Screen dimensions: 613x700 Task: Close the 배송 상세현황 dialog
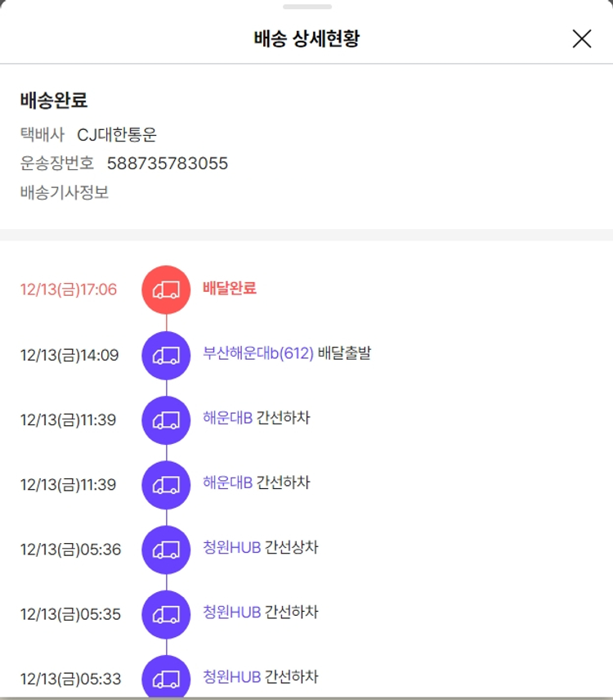pos(581,38)
